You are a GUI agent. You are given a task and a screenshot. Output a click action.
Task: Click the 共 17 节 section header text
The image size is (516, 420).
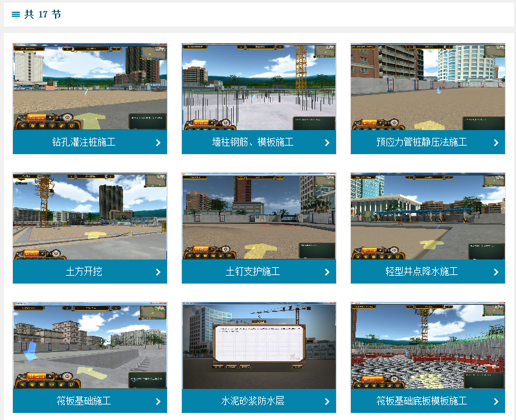click(x=43, y=14)
